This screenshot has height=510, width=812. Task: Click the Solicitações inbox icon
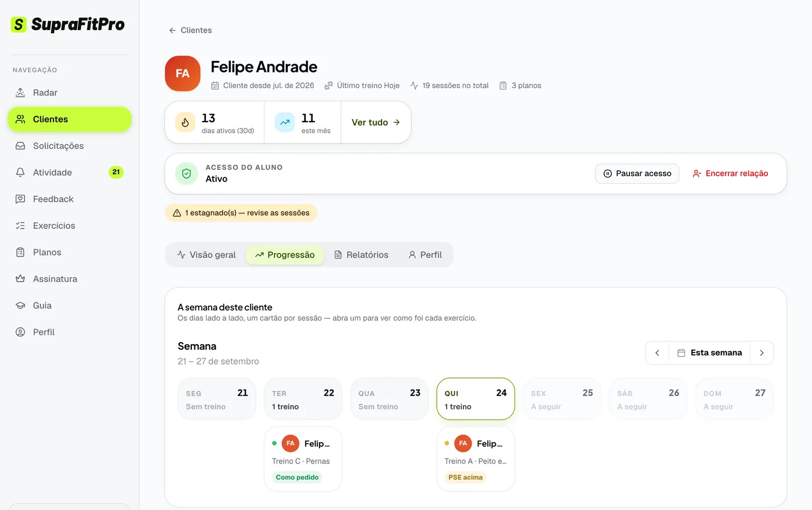(20, 146)
